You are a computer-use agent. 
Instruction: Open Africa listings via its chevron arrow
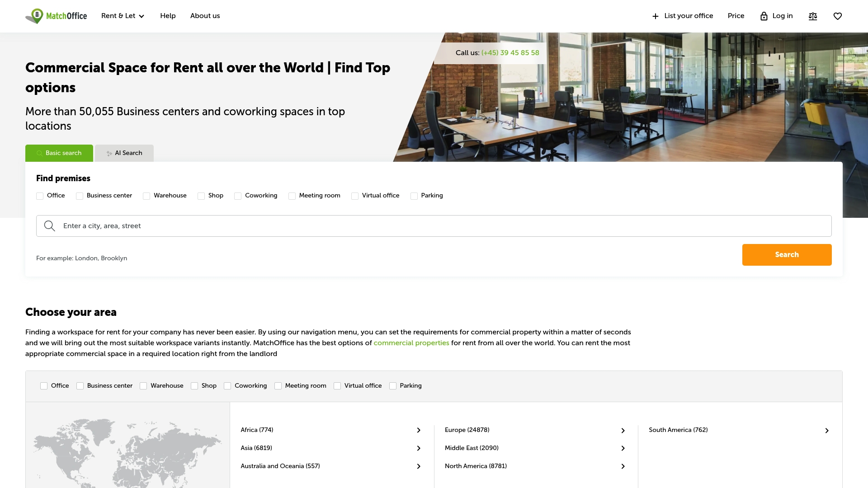click(x=418, y=430)
